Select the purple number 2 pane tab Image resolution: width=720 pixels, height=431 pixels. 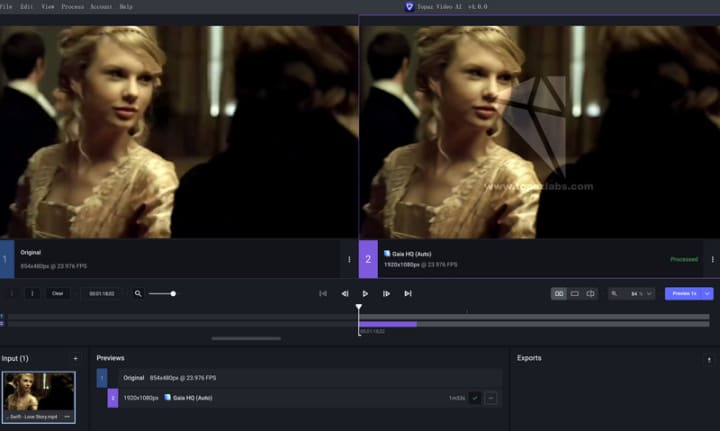click(368, 259)
